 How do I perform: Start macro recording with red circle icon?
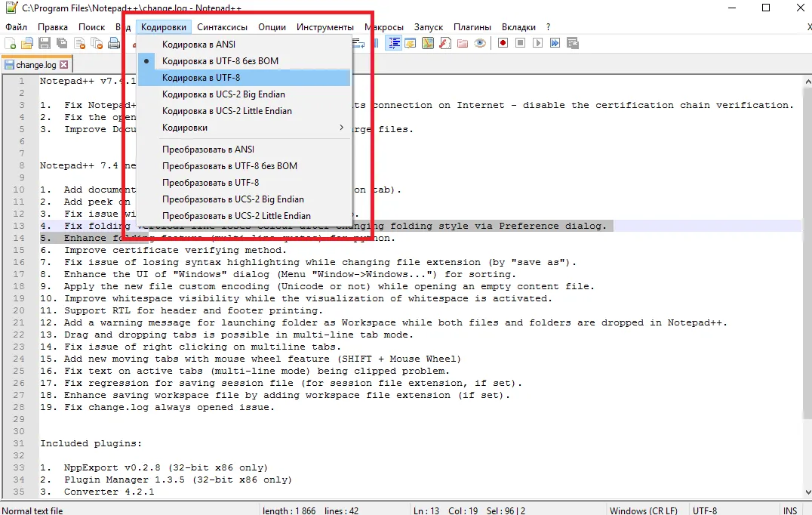[503, 44]
